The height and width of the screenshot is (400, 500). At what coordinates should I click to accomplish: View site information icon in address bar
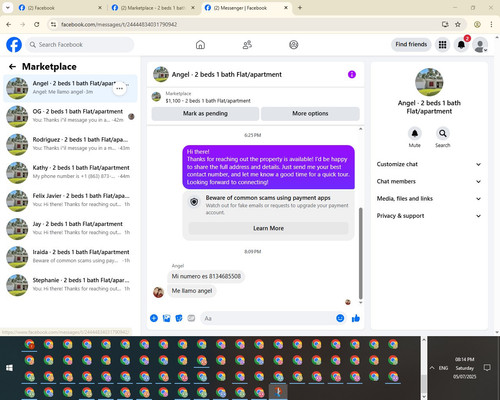53,24
